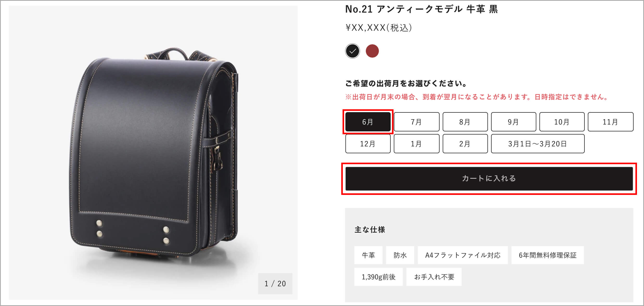
Task: Choose 12月 shipping option
Action: (x=368, y=144)
